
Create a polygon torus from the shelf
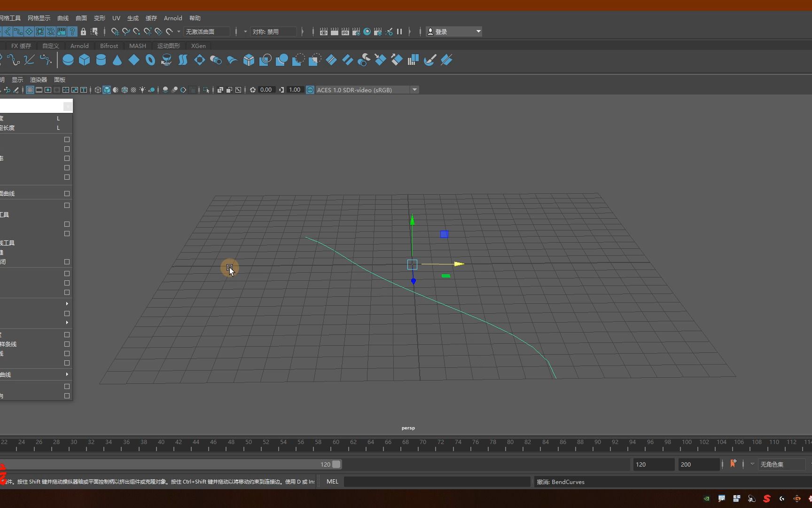click(x=150, y=60)
